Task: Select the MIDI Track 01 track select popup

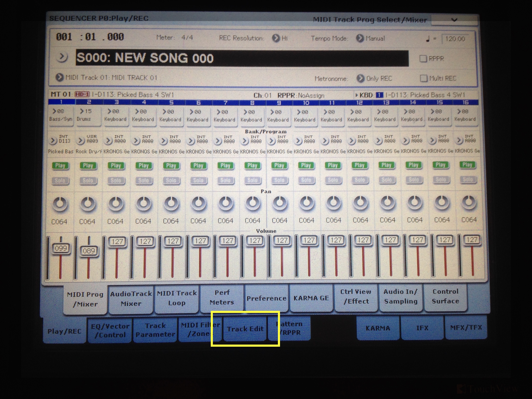Action: click(59, 78)
